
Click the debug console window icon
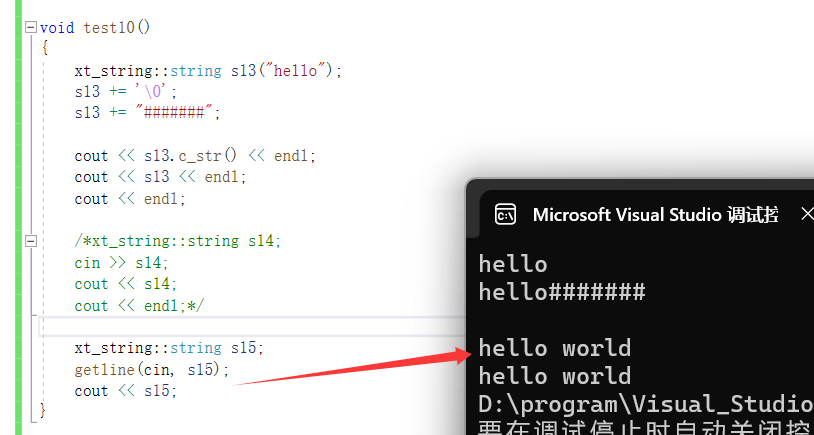pyautogui.click(x=505, y=214)
